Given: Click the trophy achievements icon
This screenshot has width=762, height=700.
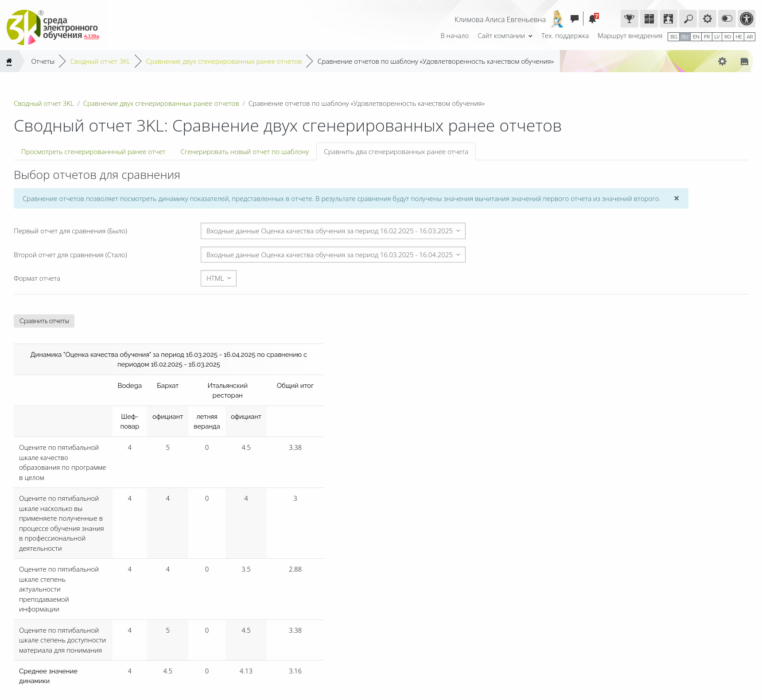Looking at the screenshot, I should [629, 19].
